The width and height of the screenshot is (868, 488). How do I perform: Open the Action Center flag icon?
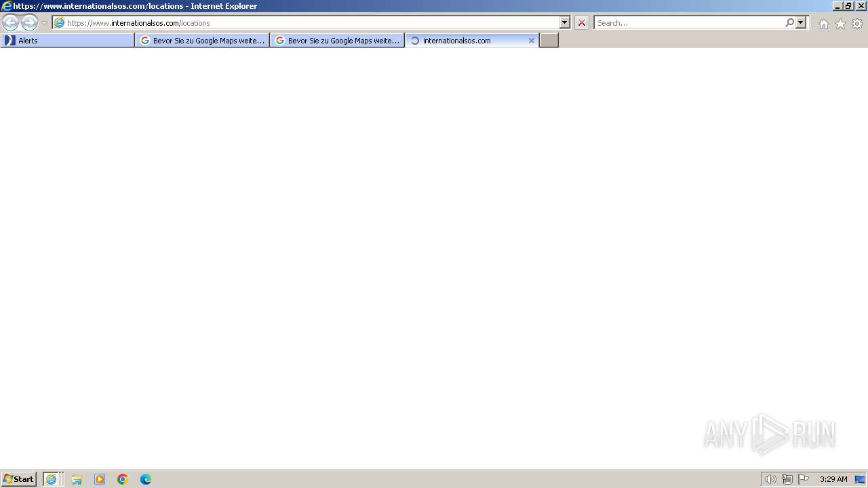coord(804,479)
